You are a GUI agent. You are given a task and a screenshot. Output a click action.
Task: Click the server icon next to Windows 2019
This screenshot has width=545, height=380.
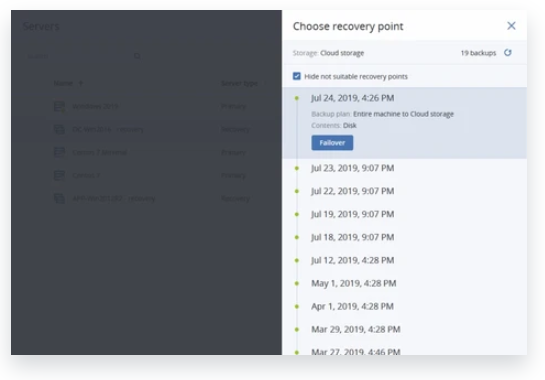[x=59, y=106]
